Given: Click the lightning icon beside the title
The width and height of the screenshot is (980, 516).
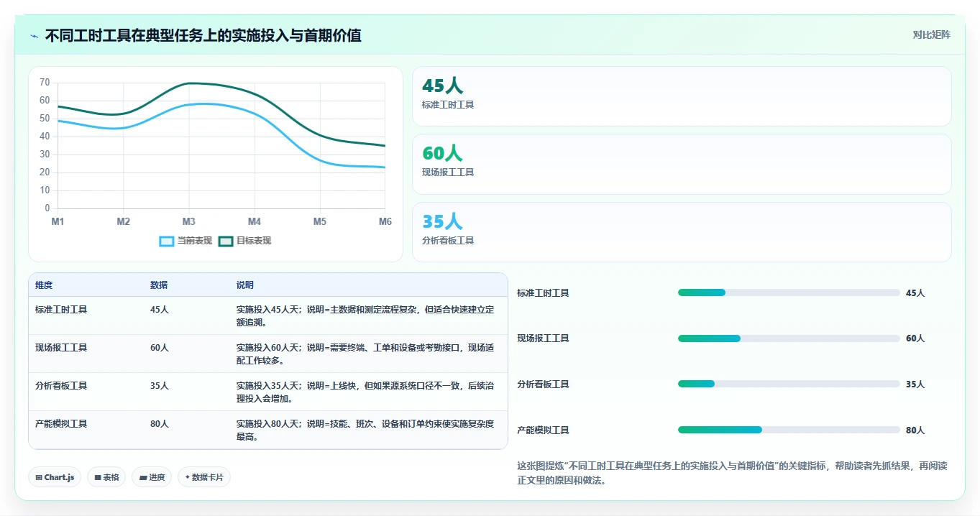Looking at the screenshot, I should coord(35,36).
